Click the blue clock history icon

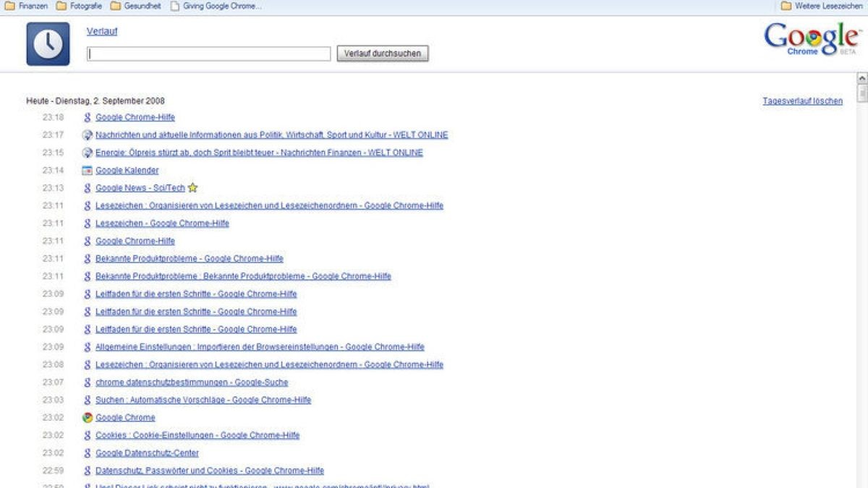[46, 43]
